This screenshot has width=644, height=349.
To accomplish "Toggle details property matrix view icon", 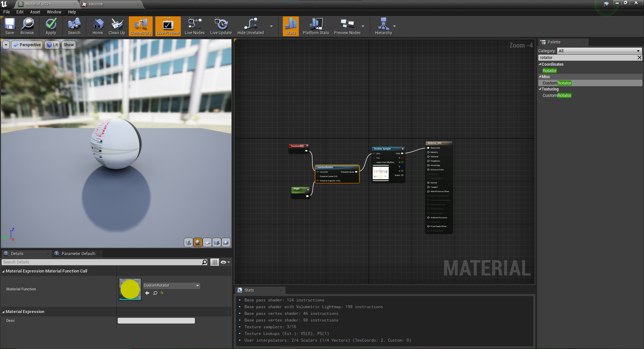I will pyautogui.click(x=215, y=262).
